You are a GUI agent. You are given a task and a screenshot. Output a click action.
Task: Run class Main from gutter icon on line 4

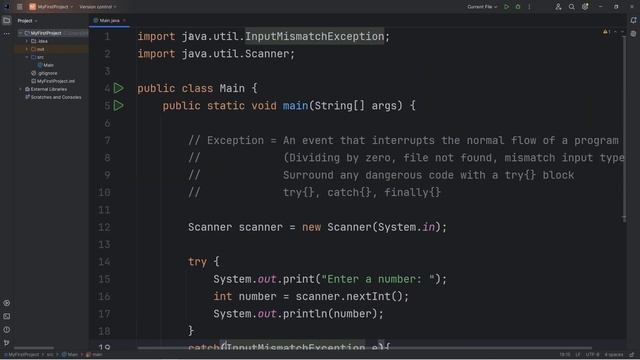tap(118, 88)
